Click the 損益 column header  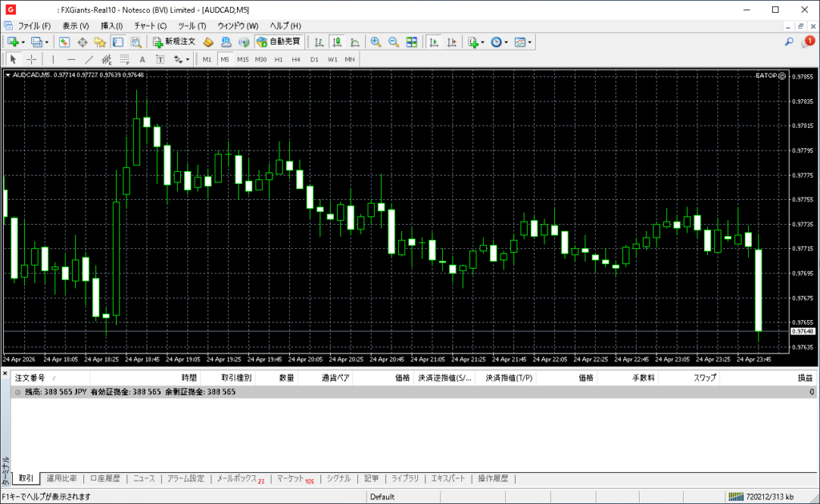[804, 378]
